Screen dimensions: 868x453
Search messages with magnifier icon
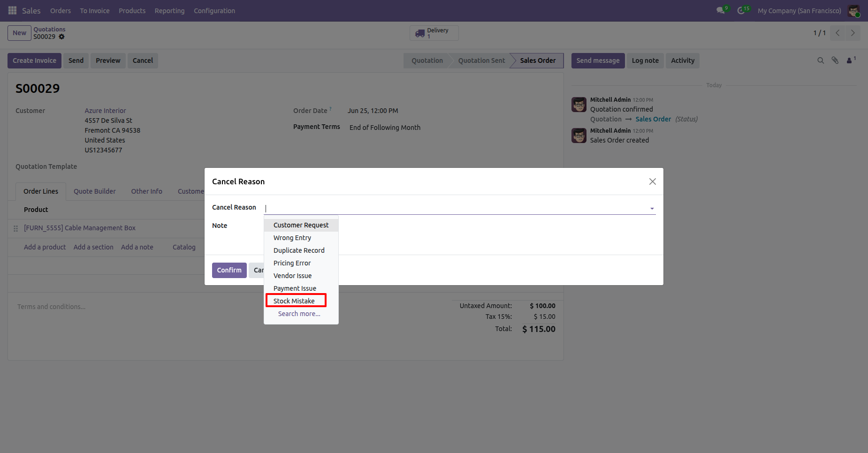821,60
